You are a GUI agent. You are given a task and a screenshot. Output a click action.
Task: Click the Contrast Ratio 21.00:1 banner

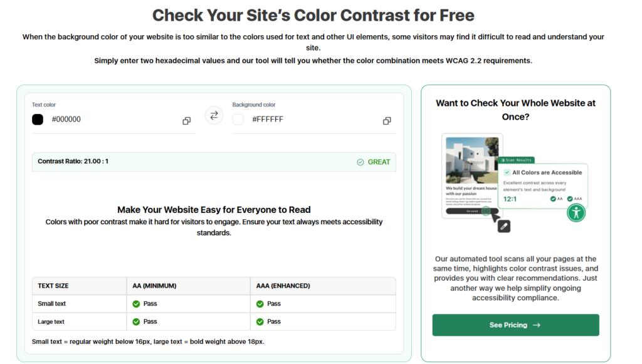point(214,162)
